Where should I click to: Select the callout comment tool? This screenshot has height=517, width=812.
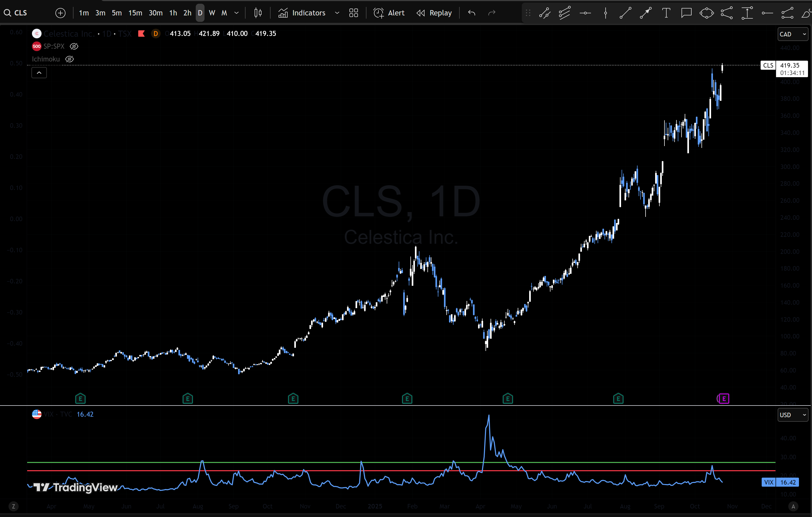pyautogui.click(x=686, y=13)
